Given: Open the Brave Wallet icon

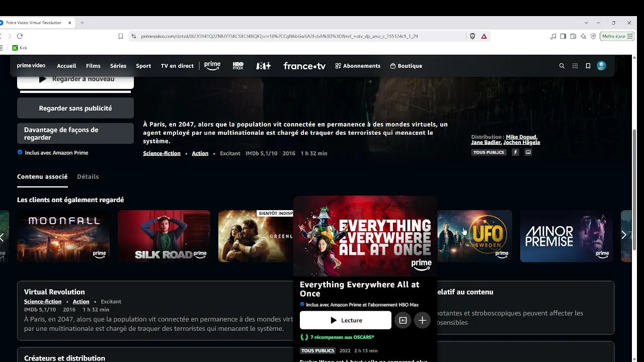Looking at the screenshot, I should (574, 36).
